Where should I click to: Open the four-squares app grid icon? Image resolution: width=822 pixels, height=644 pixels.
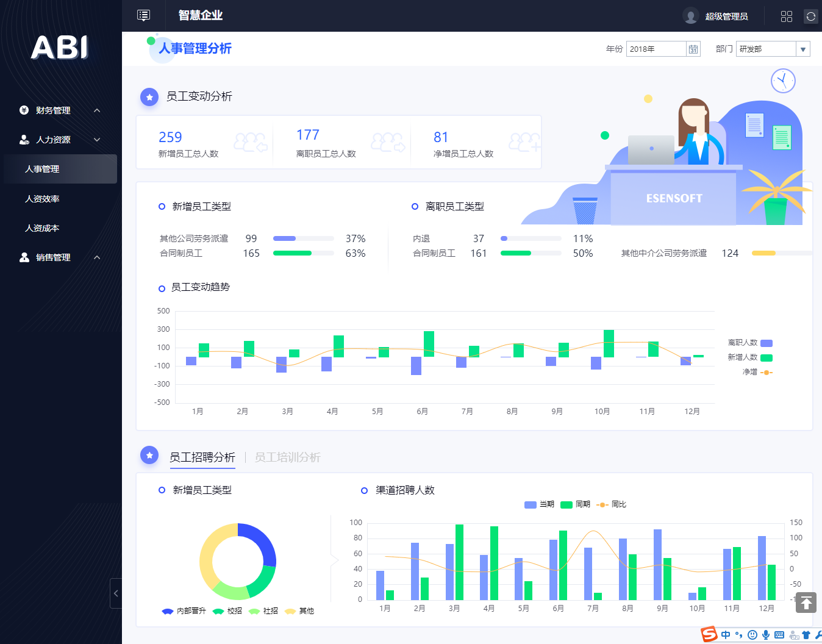click(787, 16)
